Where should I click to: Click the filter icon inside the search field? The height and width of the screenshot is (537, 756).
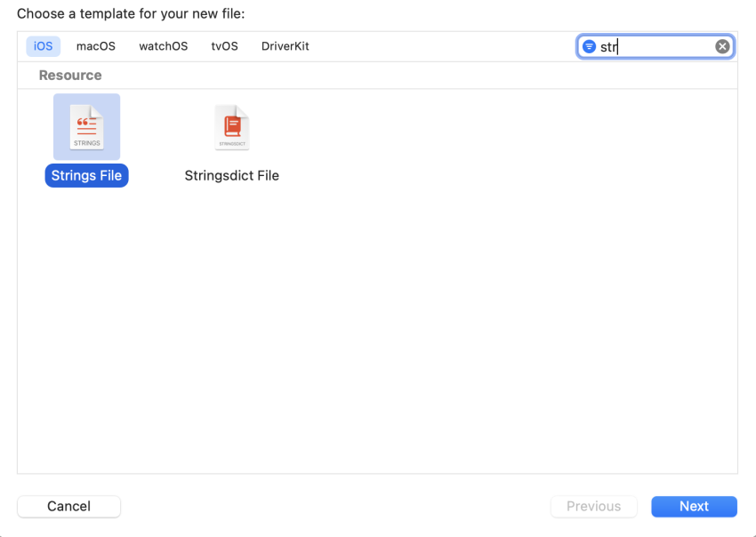pyautogui.click(x=589, y=46)
